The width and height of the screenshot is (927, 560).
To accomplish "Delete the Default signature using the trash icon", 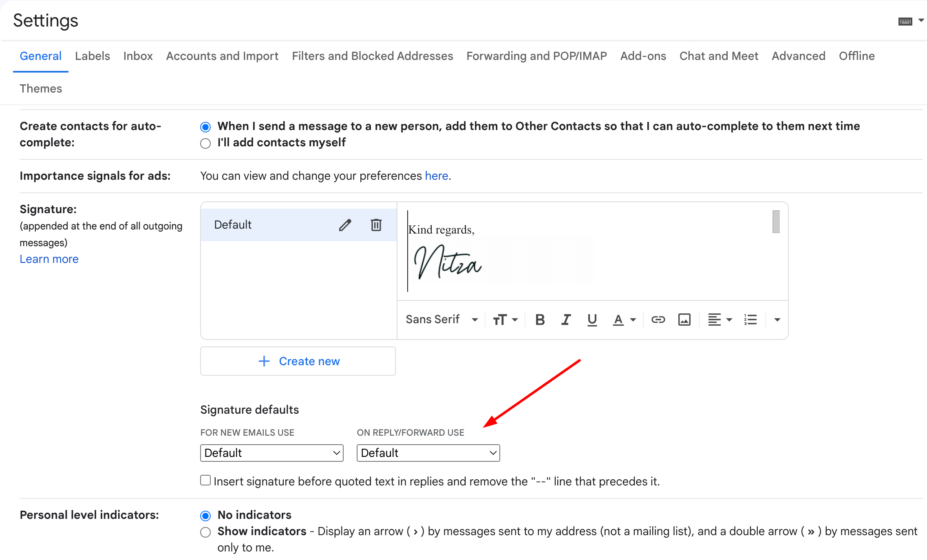I will pyautogui.click(x=375, y=225).
